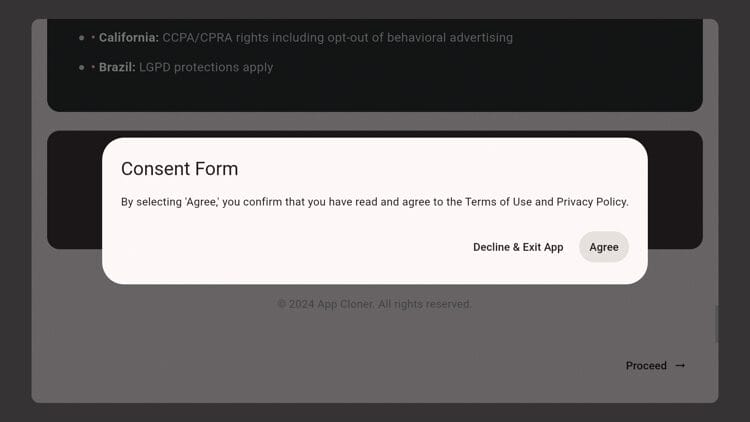Click the consent confirmation message text
Viewport: 750px width, 422px height.
pos(374,202)
